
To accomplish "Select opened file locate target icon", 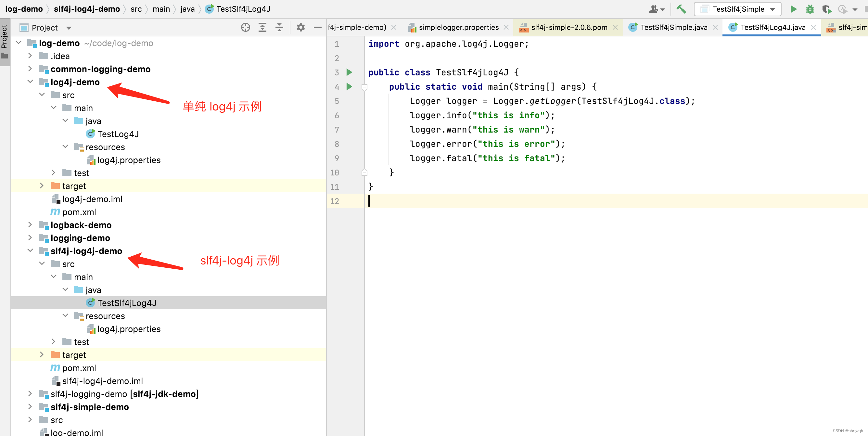I will [245, 27].
